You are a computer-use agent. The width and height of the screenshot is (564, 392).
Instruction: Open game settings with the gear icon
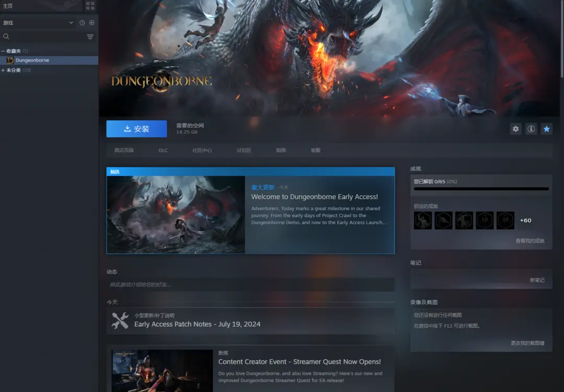click(x=516, y=129)
